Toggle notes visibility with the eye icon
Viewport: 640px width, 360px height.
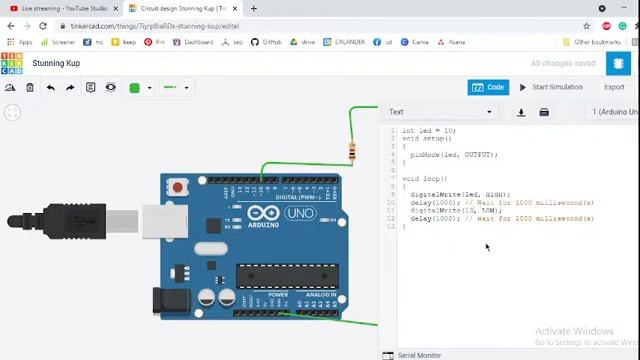point(111,87)
